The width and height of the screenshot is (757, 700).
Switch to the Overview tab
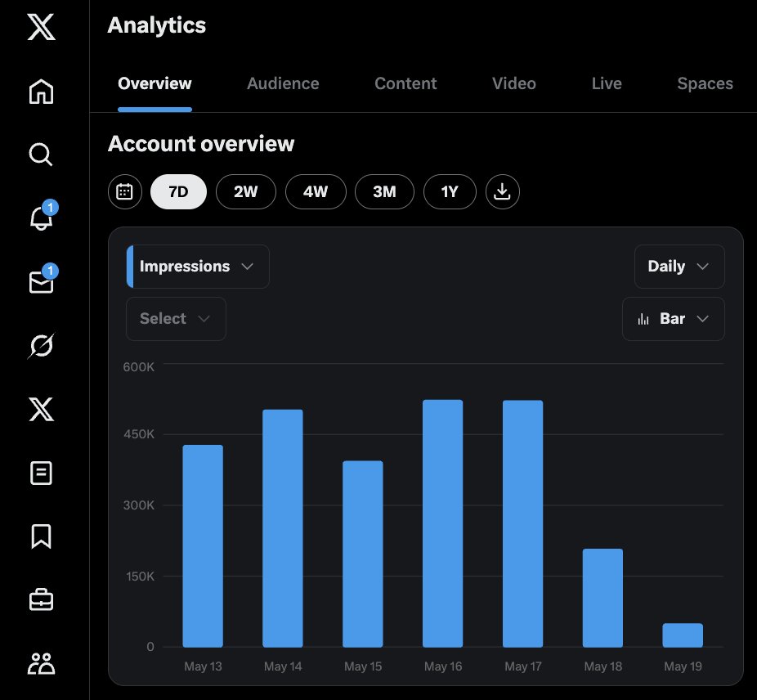(x=155, y=83)
